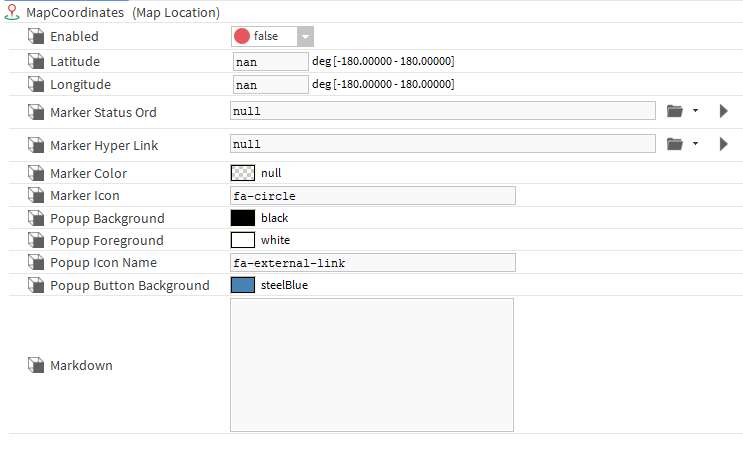Screen dimensions: 743x451
Task: Edit the Popup Icon Name field
Action: 372,263
